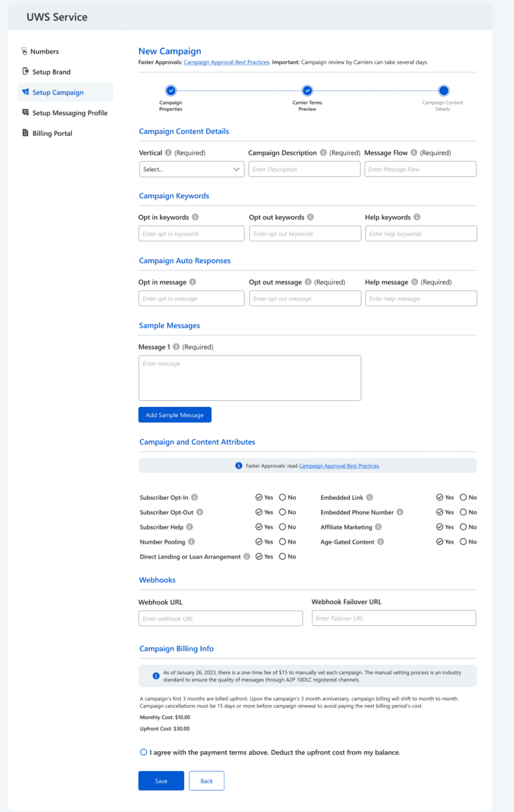514x812 pixels.
Task: Click the info icon next to Vertical
Action: pos(168,153)
